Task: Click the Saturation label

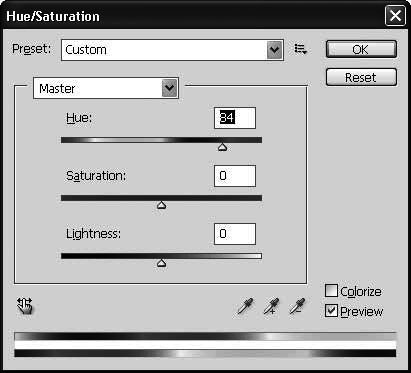Action: [96, 176]
